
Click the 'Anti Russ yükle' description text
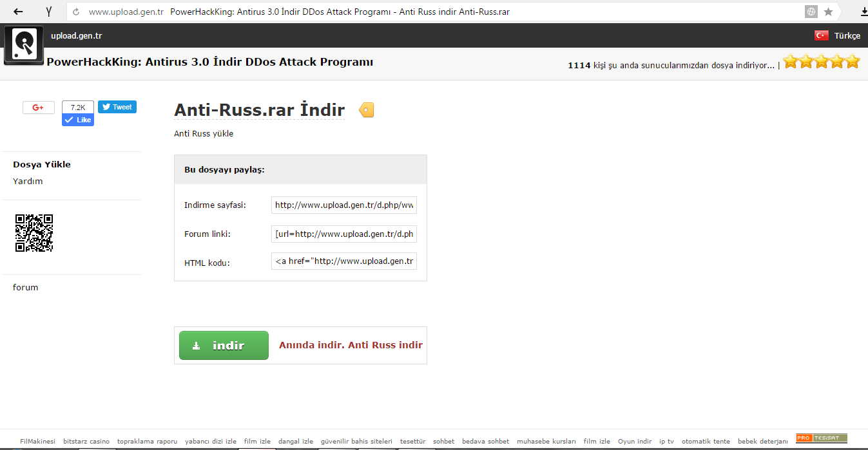click(204, 134)
